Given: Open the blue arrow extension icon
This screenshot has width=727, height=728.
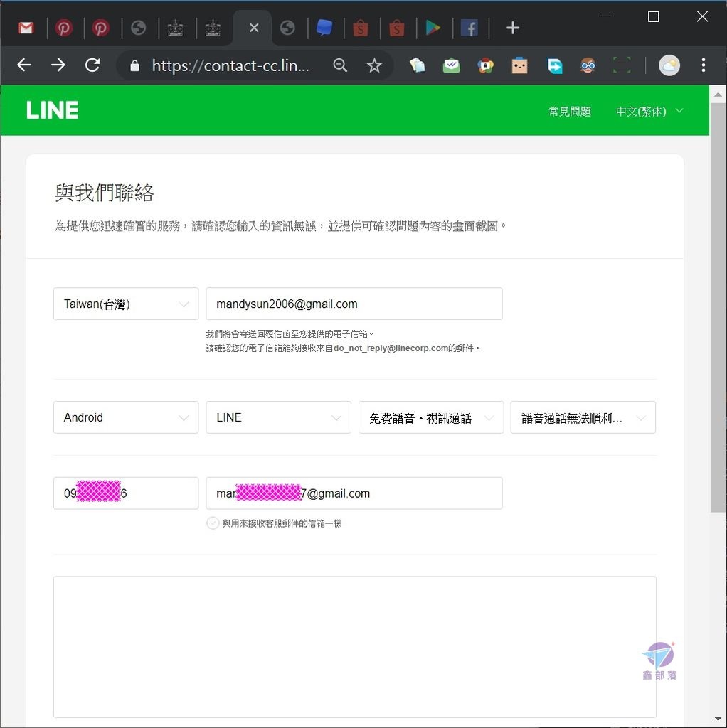Looking at the screenshot, I should tap(554, 65).
